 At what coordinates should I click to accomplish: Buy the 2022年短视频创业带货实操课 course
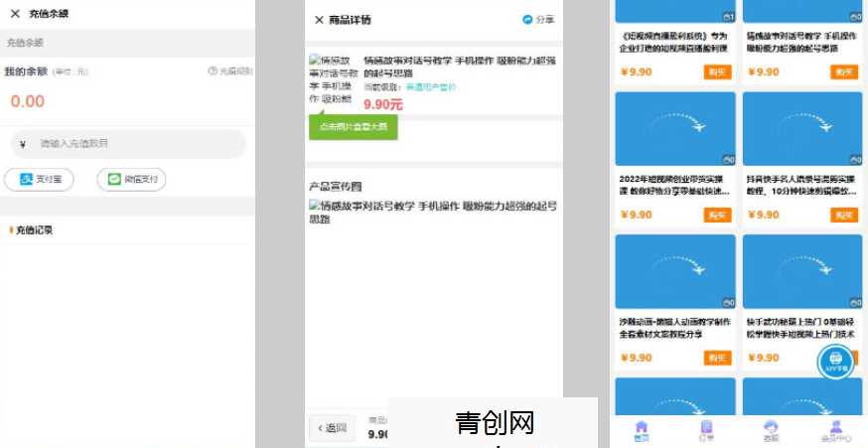coord(717,215)
